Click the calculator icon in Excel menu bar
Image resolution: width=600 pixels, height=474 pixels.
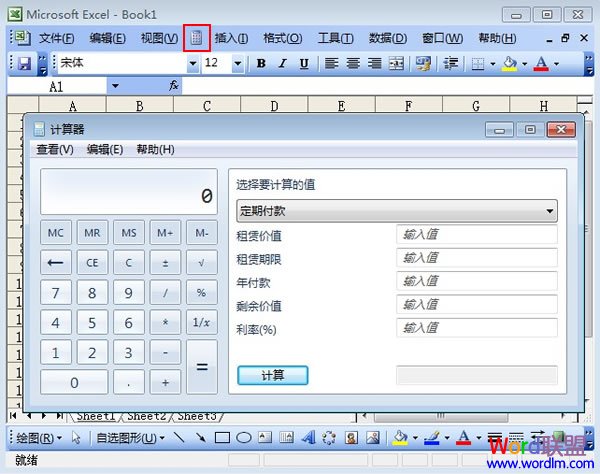pos(196,37)
